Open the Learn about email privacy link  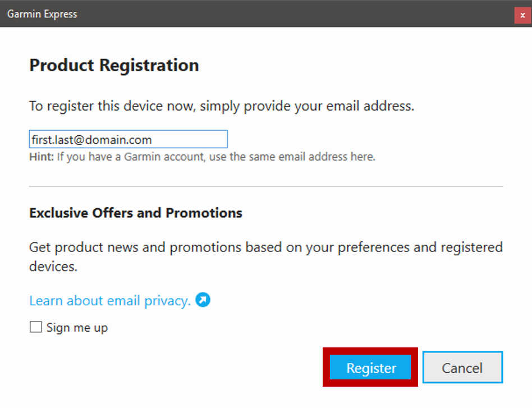point(109,301)
